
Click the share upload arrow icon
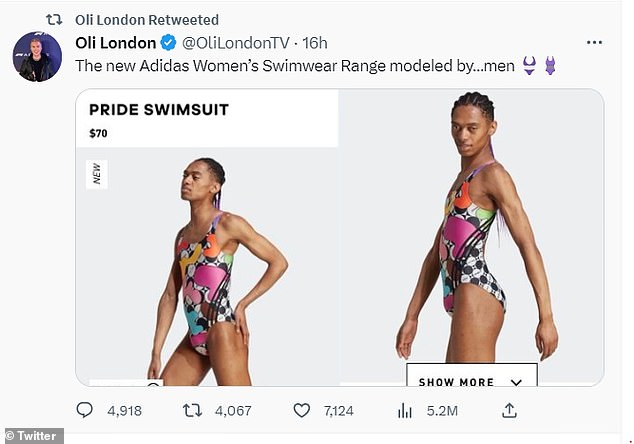click(x=508, y=410)
